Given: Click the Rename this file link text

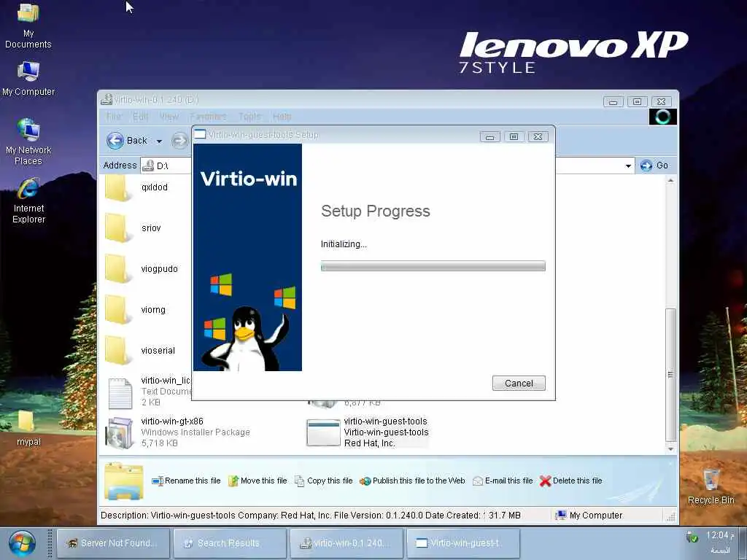Looking at the screenshot, I should (193, 481).
